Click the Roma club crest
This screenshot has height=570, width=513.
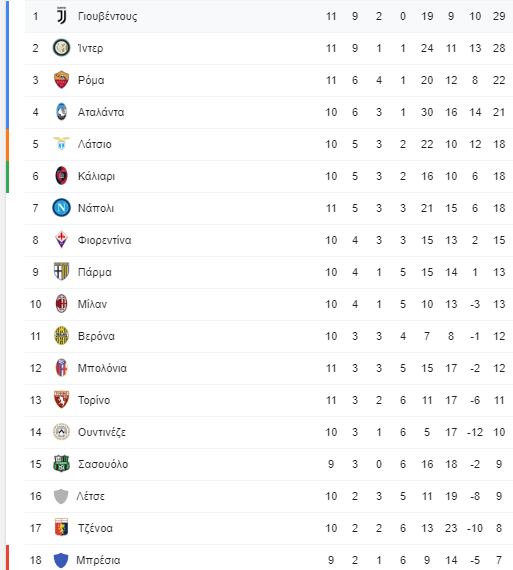61,80
